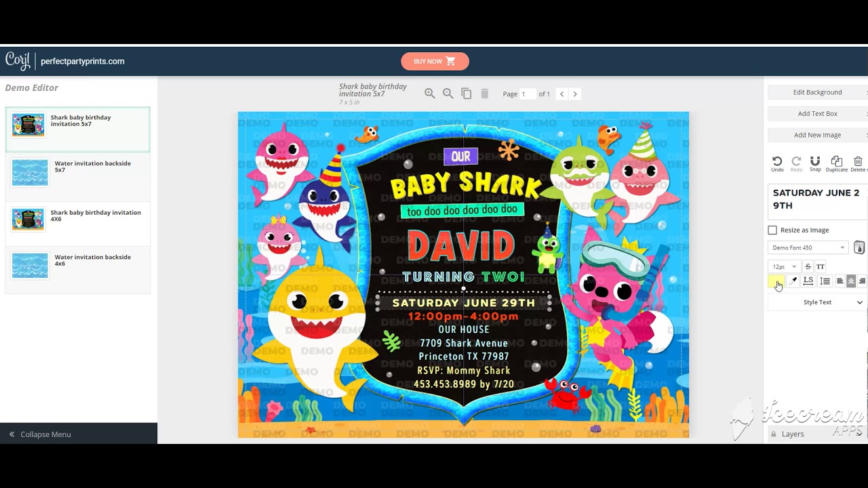Select the too doo doo banner text

[x=462, y=211]
